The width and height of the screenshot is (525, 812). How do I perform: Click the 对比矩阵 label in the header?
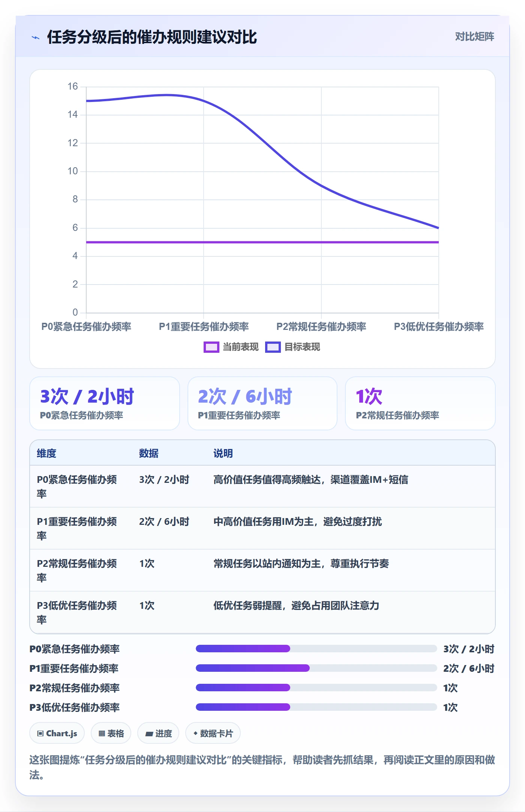(474, 36)
